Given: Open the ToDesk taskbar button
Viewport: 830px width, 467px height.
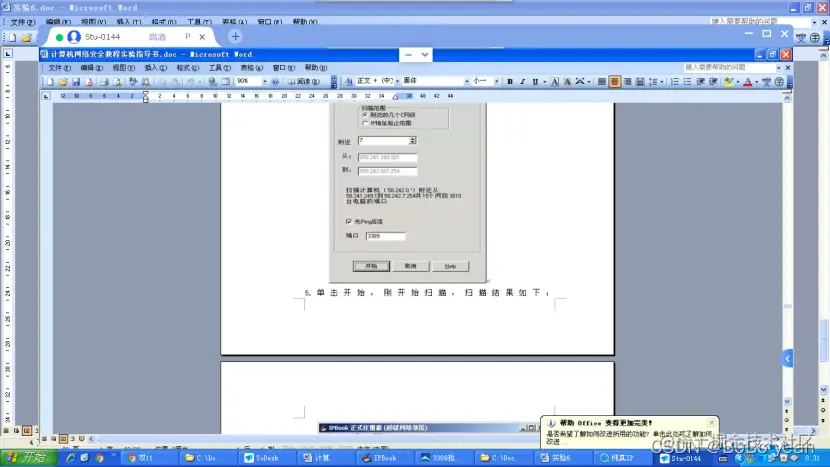Looking at the screenshot, I should pyautogui.click(x=268, y=458).
